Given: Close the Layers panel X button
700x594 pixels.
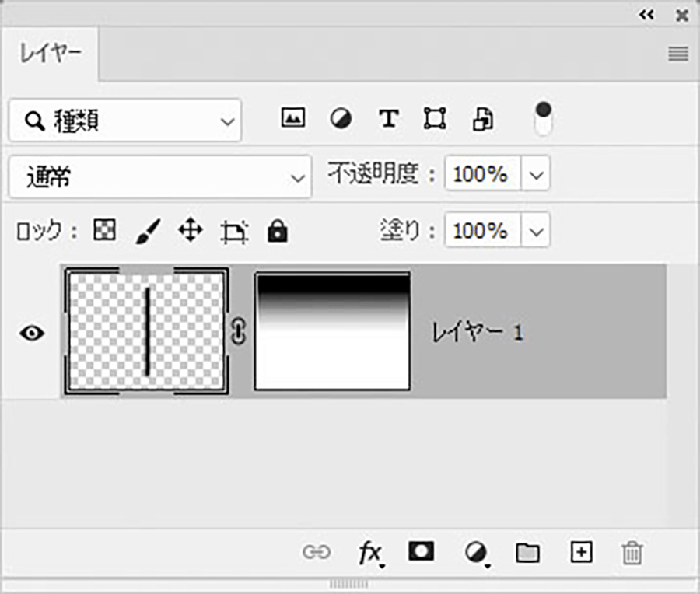Looking at the screenshot, I should coord(681,16).
